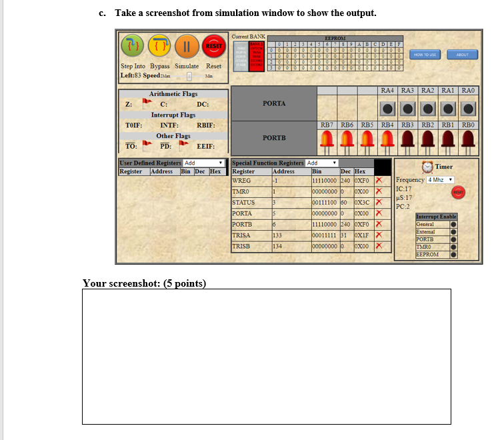This screenshot has height=440, width=504.
Task: Click the PD flag icon
Action: (183, 145)
